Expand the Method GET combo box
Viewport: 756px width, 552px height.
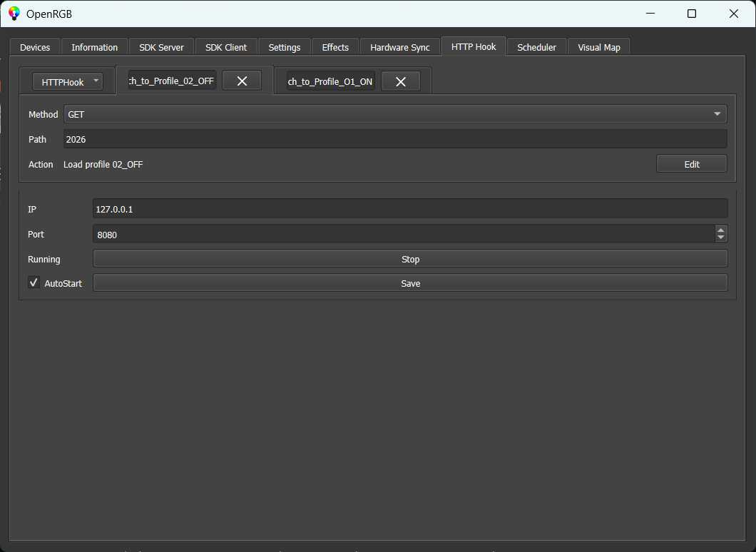(x=395, y=114)
